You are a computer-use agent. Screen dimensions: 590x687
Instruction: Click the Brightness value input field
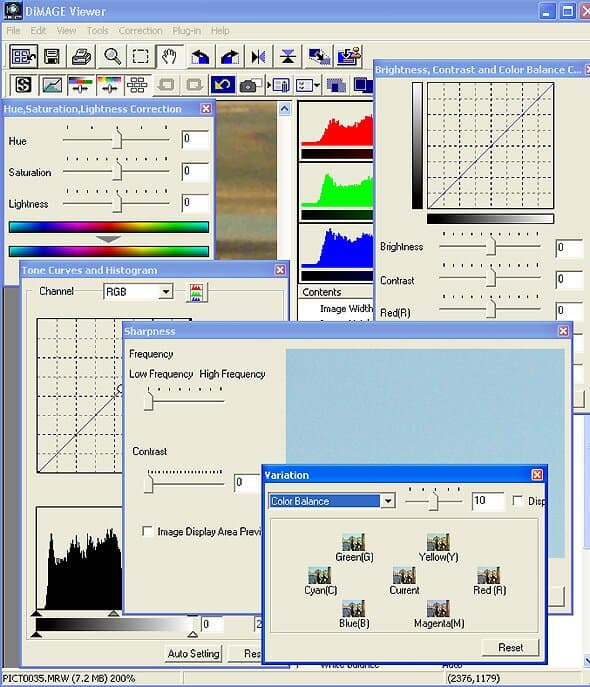click(569, 248)
